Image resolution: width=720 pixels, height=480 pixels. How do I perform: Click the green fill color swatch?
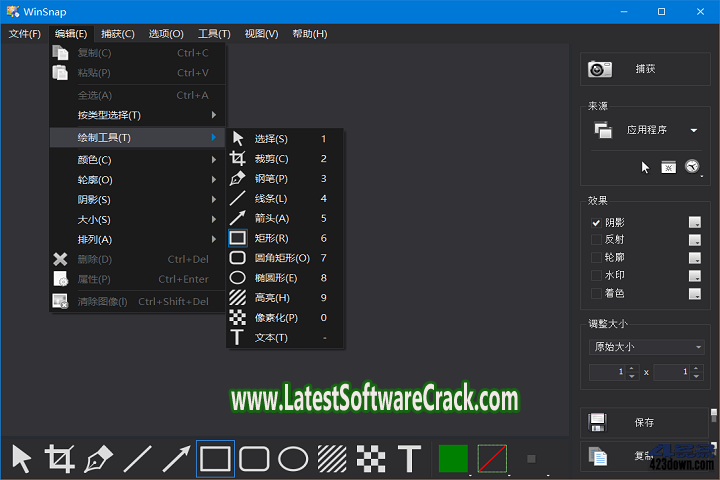click(x=453, y=458)
